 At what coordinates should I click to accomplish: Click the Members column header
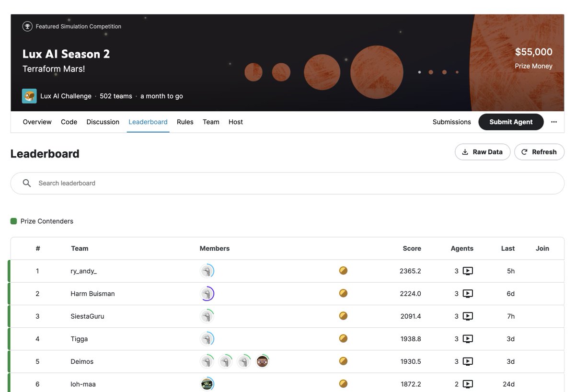pos(215,248)
